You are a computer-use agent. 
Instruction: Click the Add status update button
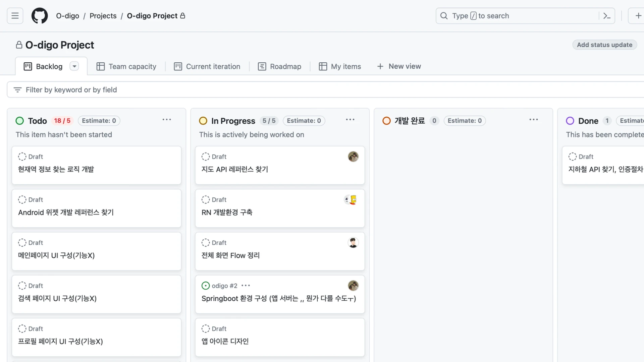pos(604,45)
